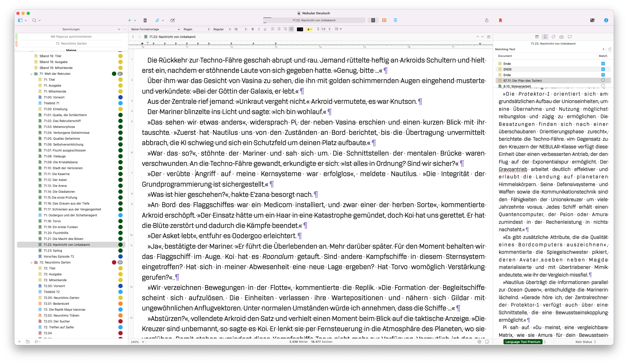This screenshot has width=628, height=364.
Task: Switch to outliner view mode
Action: [x=395, y=20]
